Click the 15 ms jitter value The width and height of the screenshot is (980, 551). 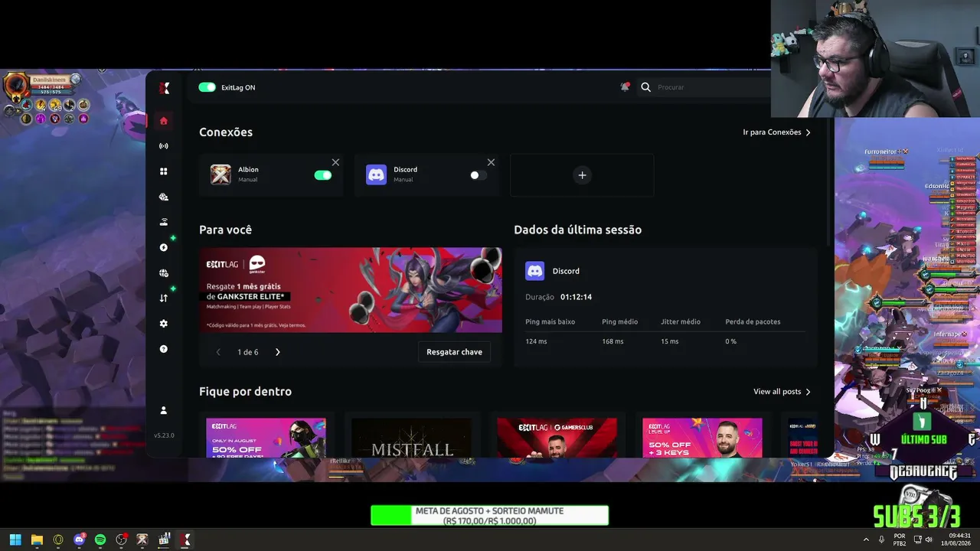pos(669,341)
